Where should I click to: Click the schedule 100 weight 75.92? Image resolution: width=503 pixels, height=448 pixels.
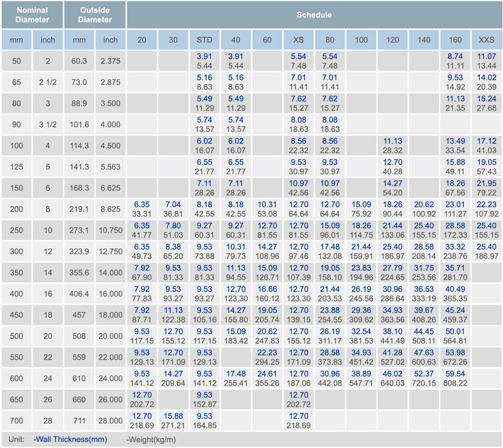pyautogui.click(x=361, y=214)
